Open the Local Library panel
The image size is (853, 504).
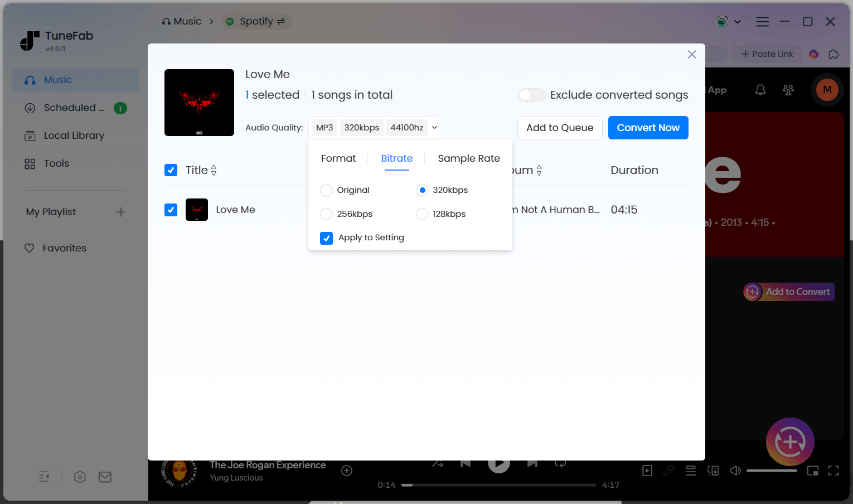[74, 135]
